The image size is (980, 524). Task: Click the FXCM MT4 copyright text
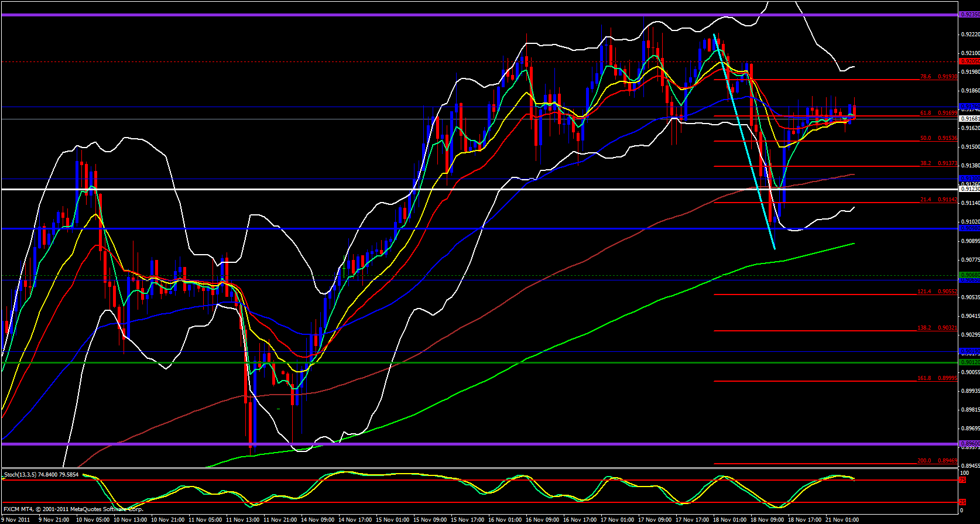[73, 509]
